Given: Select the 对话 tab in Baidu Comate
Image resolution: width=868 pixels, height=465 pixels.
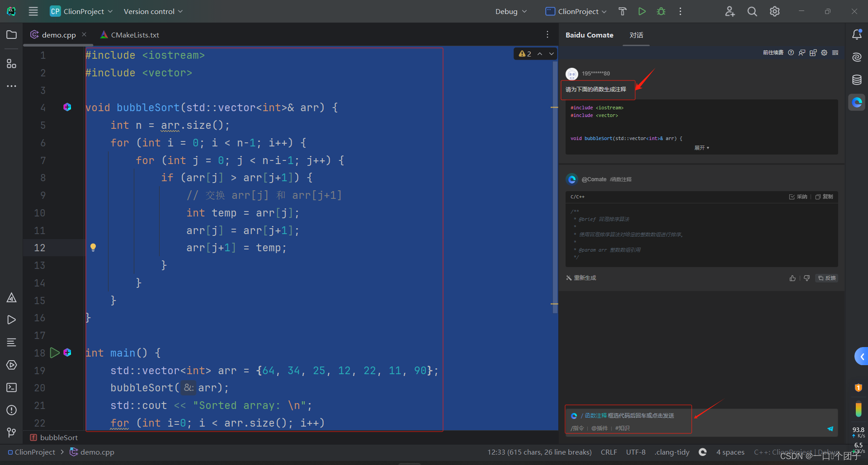Looking at the screenshot, I should click(636, 35).
